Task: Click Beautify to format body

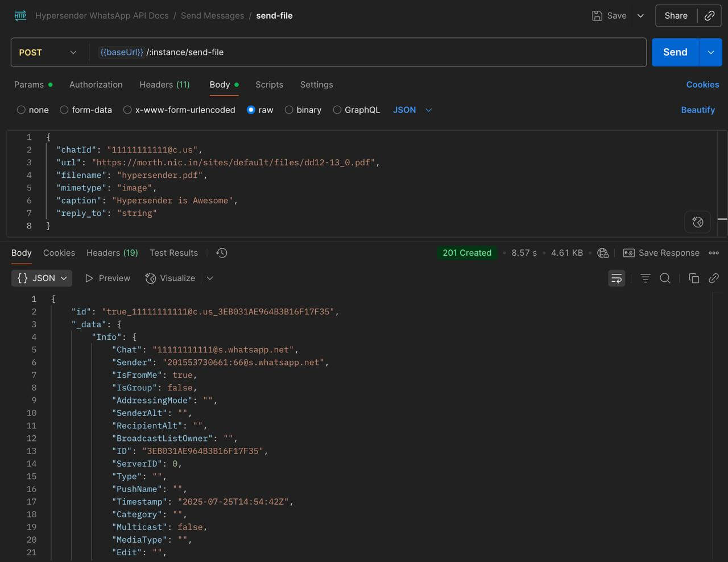Action: (698, 110)
